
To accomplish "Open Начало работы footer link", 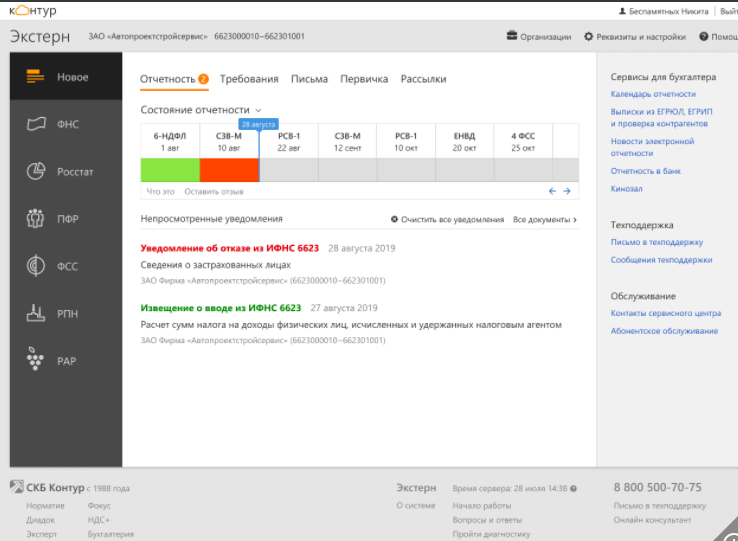I will (x=481, y=506).
